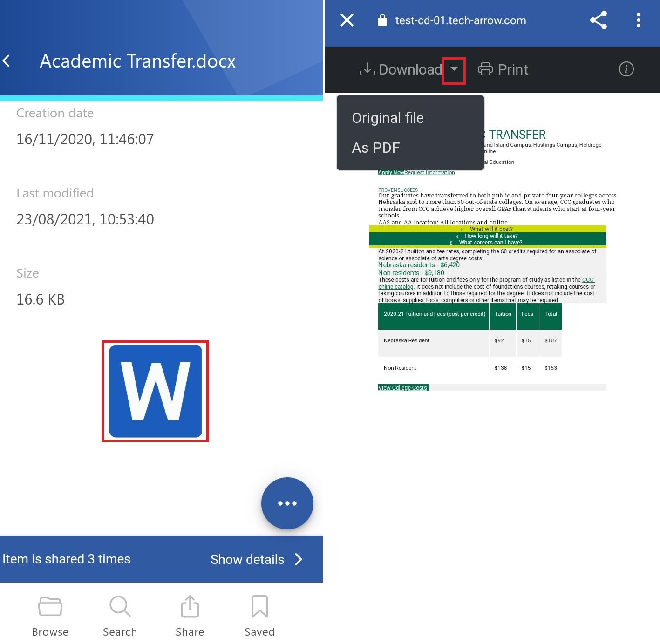The height and width of the screenshot is (644, 660).
Task: Click the Nebraska Resident table row label
Action: [407, 340]
